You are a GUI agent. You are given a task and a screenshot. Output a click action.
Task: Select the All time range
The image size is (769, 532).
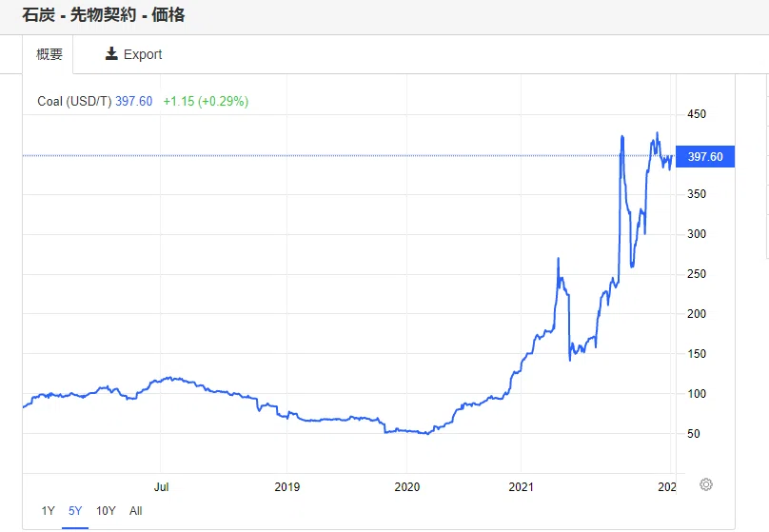[x=136, y=511]
